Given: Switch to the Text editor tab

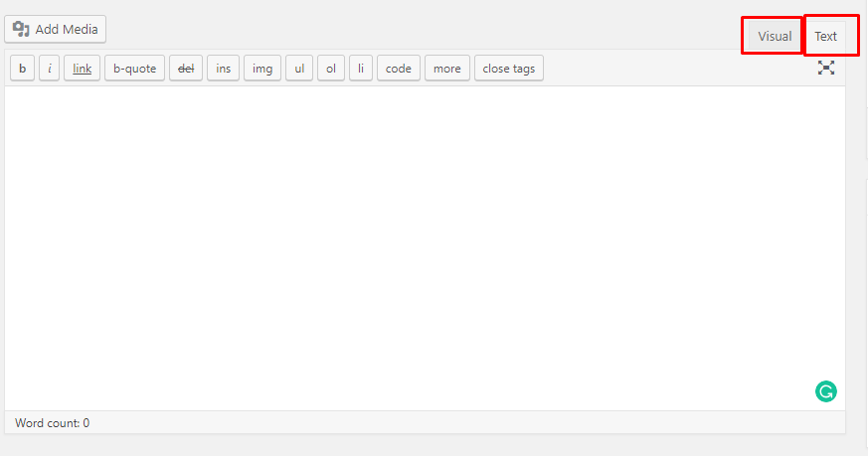Looking at the screenshot, I should [x=825, y=37].
